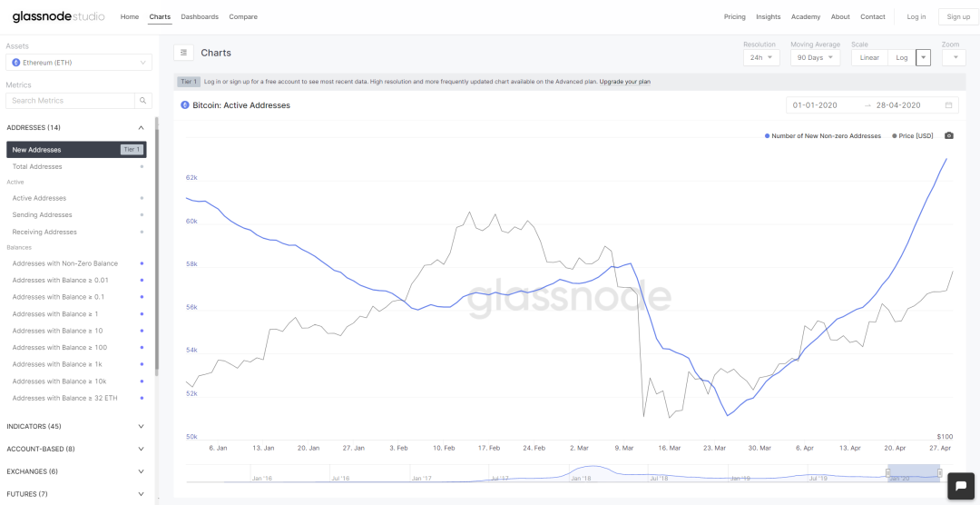Open the Resolution 24h dropdown

pos(761,57)
